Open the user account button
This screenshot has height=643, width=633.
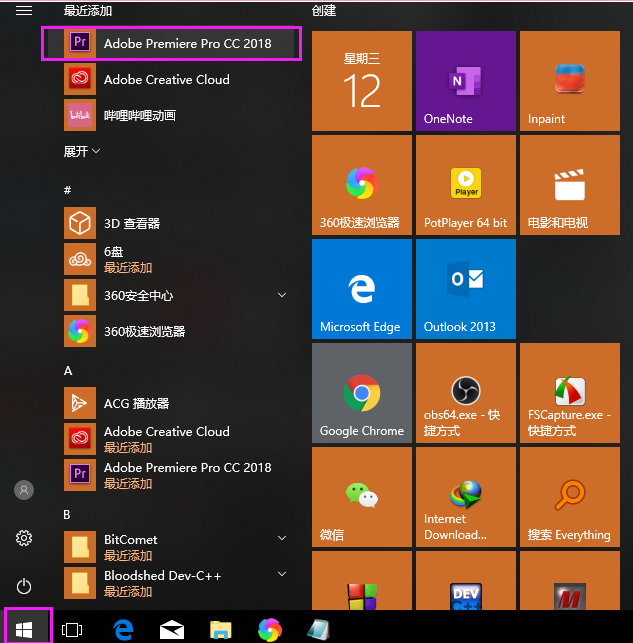[24, 490]
